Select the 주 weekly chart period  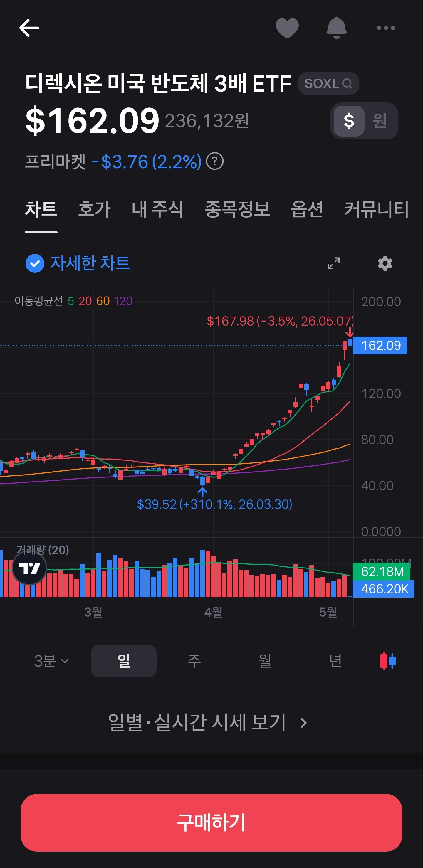pos(194,661)
